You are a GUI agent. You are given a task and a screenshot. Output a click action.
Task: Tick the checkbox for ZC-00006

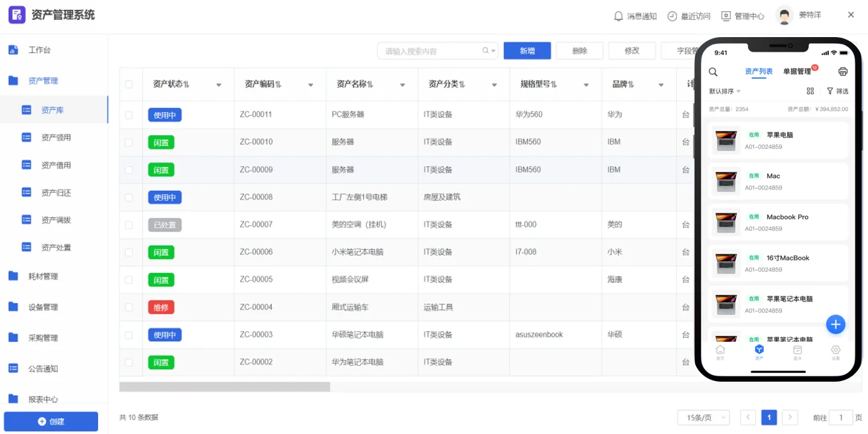pyautogui.click(x=129, y=252)
